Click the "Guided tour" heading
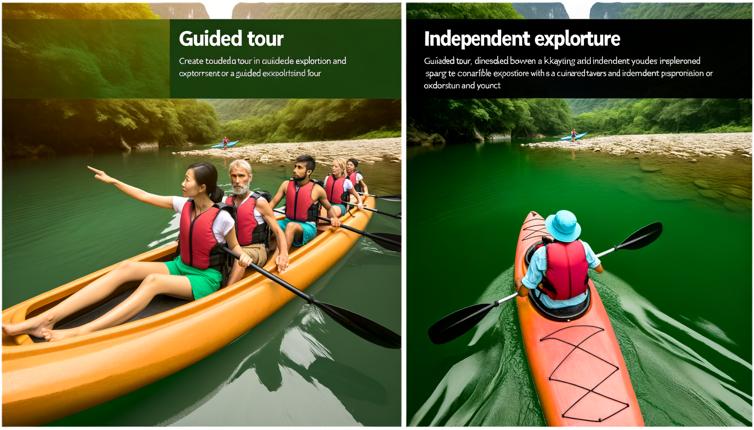The height and width of the screenshot is (430, 754). [231, 39]
